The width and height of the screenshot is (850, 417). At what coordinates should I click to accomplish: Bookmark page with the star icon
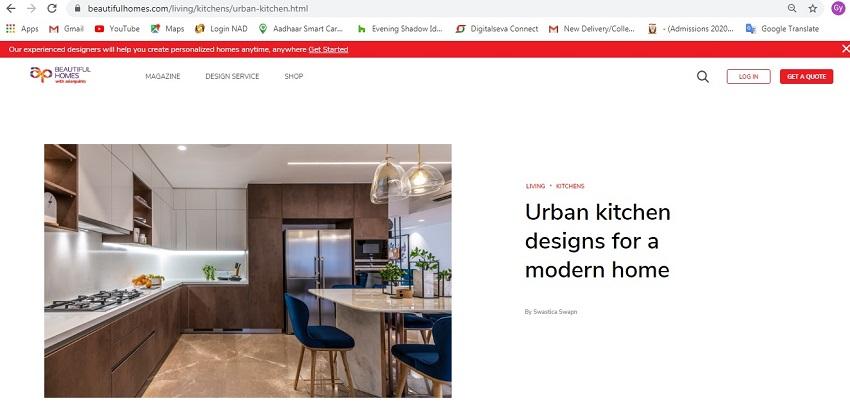[813, 9]
